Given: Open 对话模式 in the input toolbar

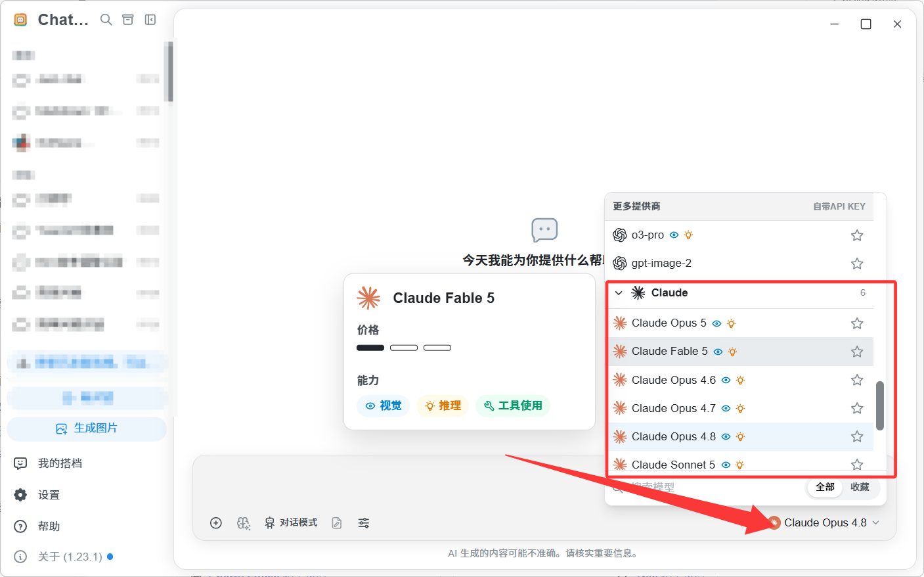Looking at the screenshot, I should click(291, 523).
